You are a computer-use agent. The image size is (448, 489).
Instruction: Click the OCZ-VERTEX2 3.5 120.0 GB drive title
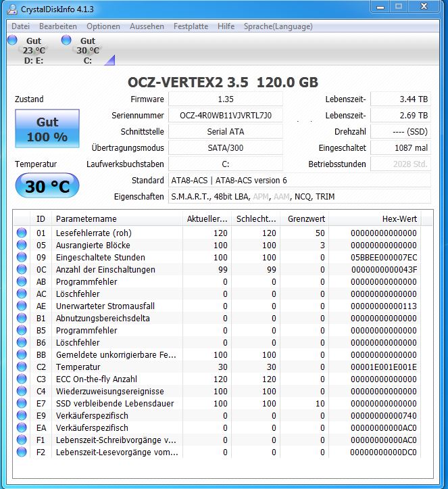point(223,83)
